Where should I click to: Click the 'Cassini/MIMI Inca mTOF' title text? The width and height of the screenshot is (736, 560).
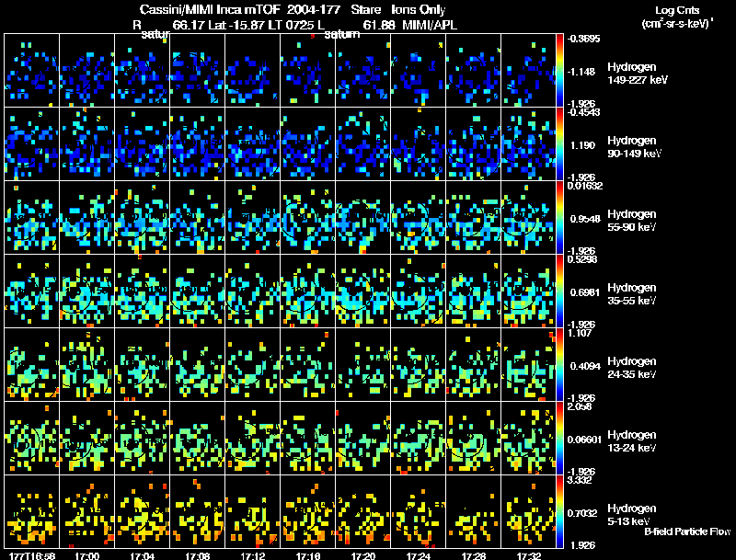pyautogui.click(x=210, y=9)
